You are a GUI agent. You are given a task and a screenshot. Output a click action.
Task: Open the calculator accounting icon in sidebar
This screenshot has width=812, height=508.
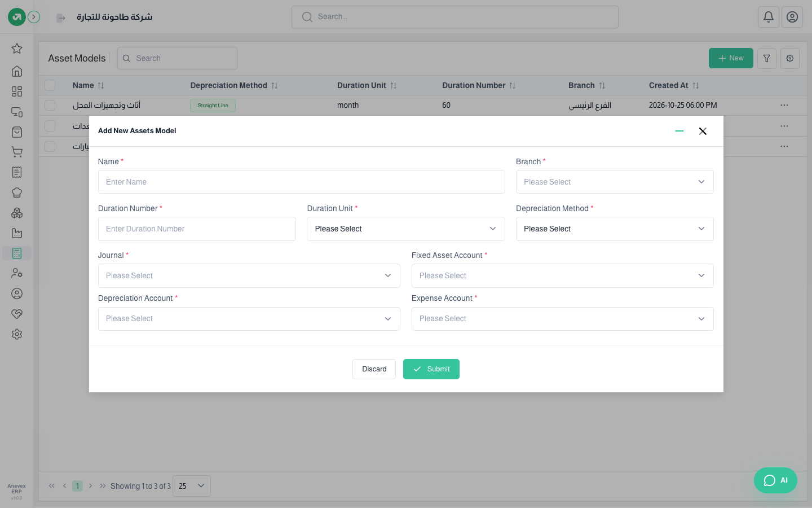click(x=17, y=253)
